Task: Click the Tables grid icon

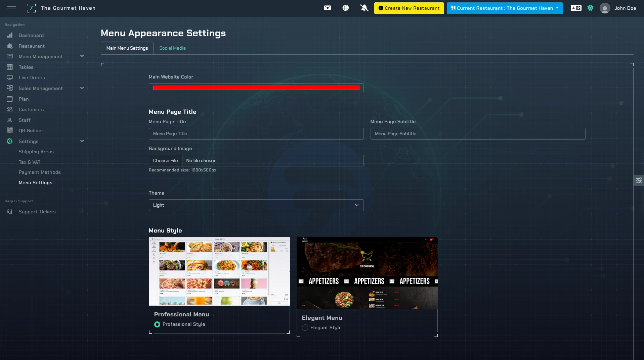Action: pyautogui.click(x=10, y=67)
